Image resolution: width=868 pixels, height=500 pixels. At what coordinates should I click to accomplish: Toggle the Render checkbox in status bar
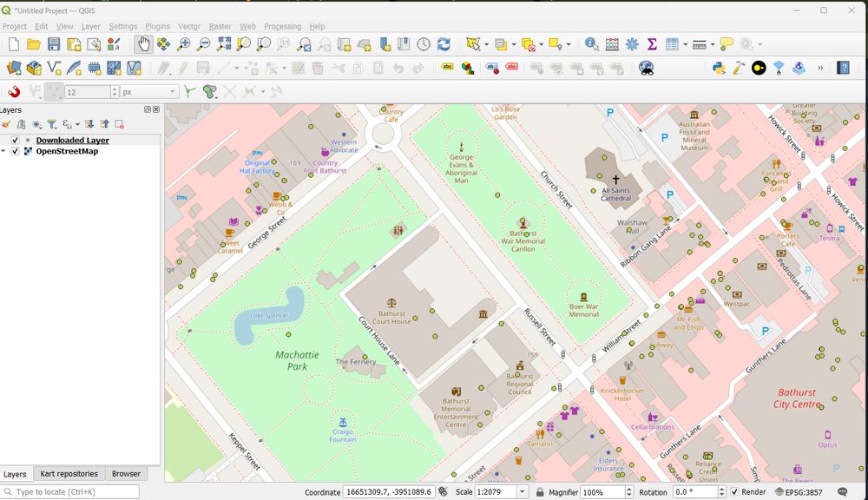(x=734, y=492)
